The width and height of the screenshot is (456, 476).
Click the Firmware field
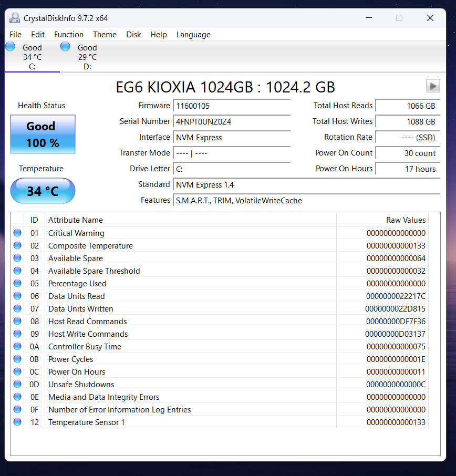[232, 106]
